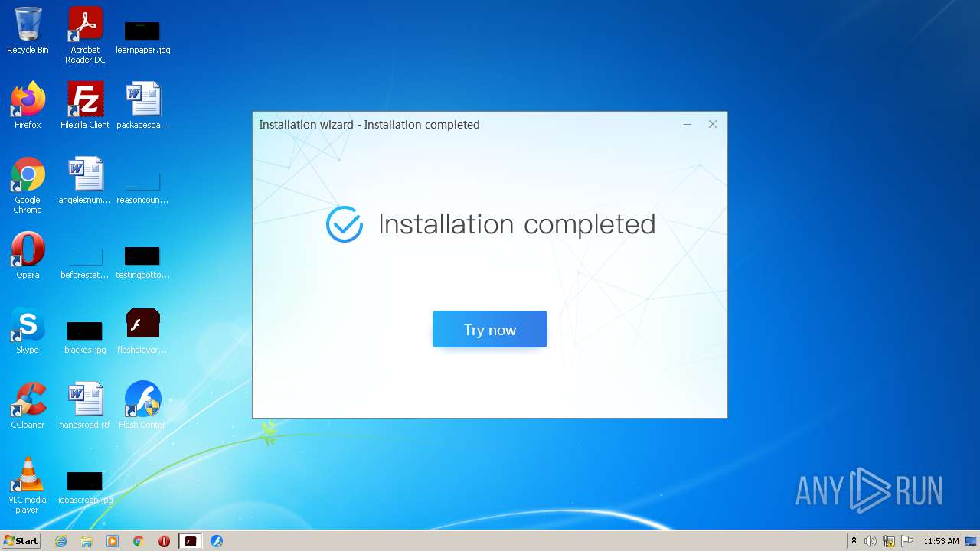Select the Acrobat Reader DC shortcut

[x=85, y=35]
